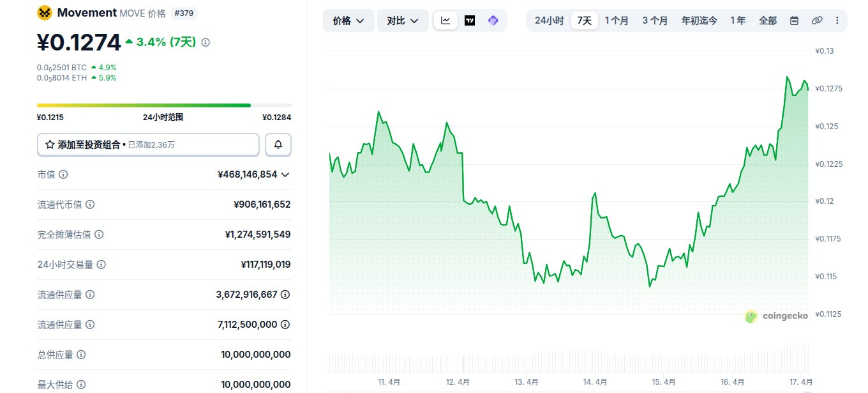Click the ¥0.1274 current price

(79, 42)
